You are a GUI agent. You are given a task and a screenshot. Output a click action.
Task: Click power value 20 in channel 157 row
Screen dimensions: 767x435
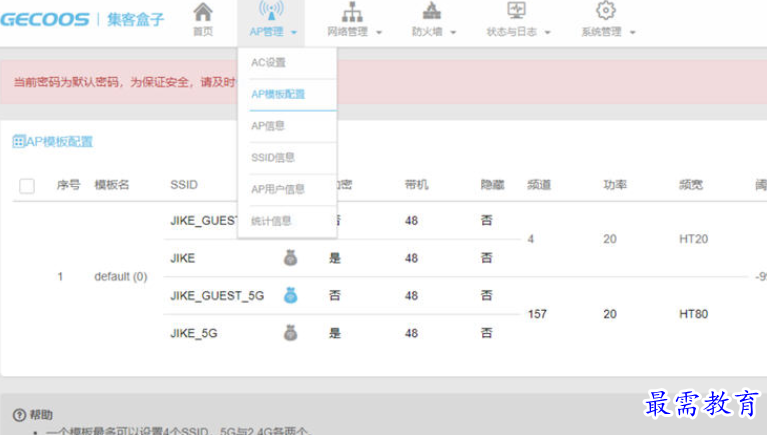point(609,314)
